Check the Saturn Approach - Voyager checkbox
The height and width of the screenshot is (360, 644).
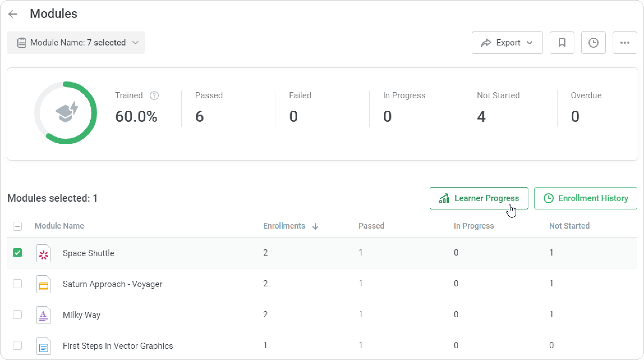point(17,284)
